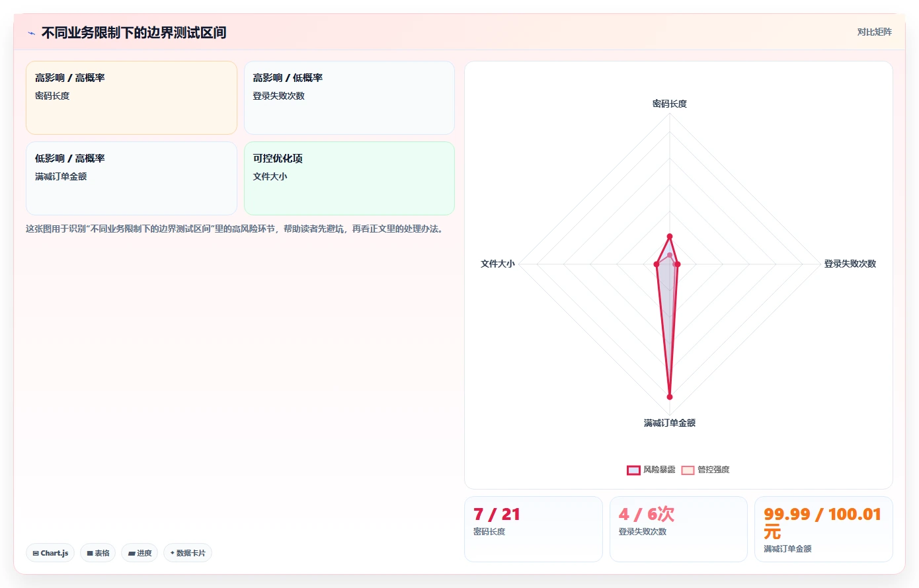Image resolution: width=919 pixels, height=588 pixels.
Task: Select the 低影响 / 高概率 card
Action: coord(132,178)
